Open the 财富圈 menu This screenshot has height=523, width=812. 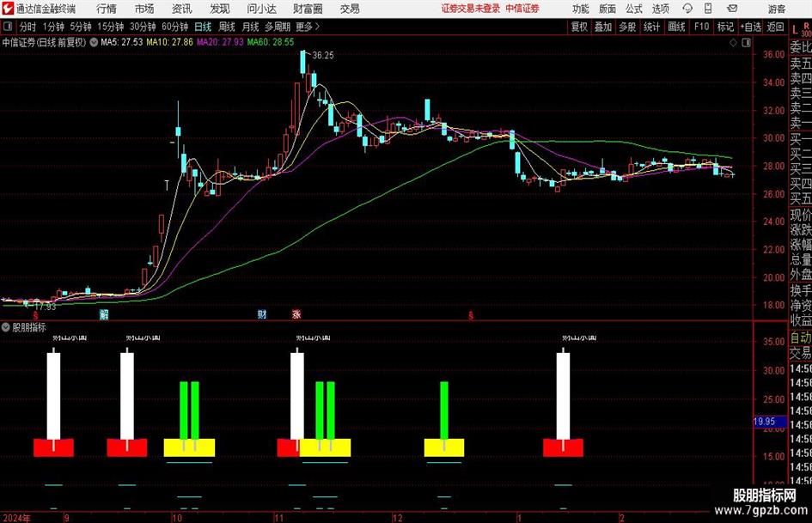308,9
